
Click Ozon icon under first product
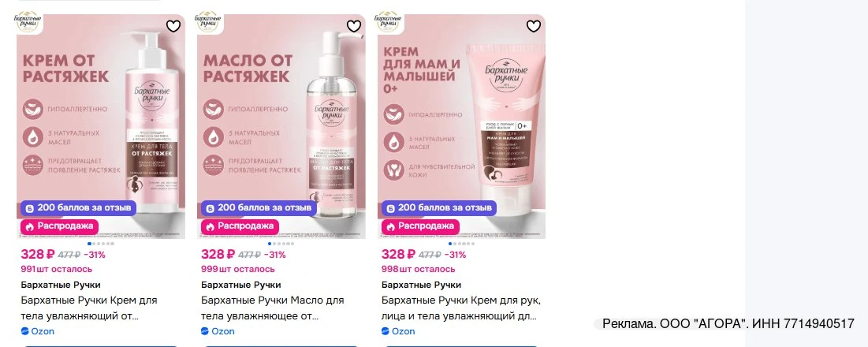[x=25, y=331]
